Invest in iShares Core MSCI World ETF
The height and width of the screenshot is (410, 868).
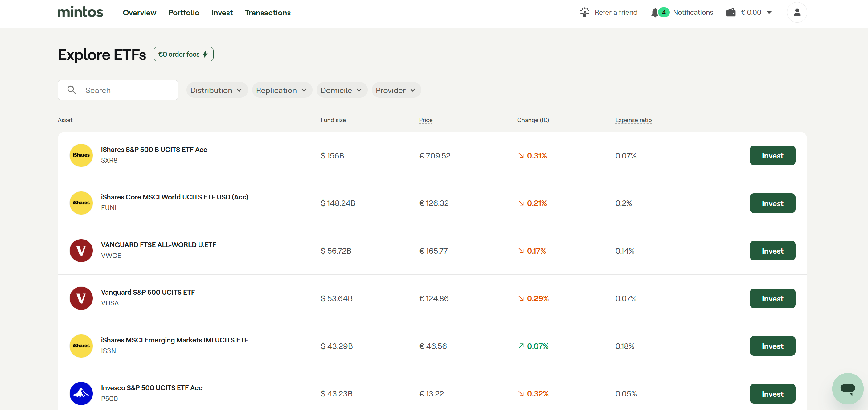[772, 203]
